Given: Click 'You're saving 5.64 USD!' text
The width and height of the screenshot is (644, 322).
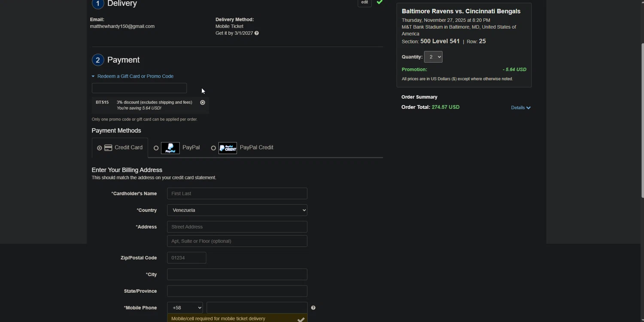Looking at the screenshot, I should pyautogui.click(x=139, y=108).
